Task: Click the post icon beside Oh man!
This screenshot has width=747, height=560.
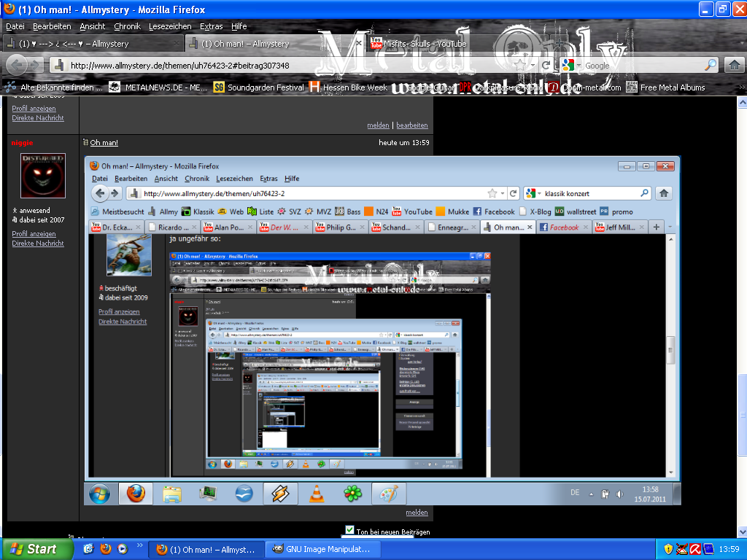Action: [x=85, y=142]
